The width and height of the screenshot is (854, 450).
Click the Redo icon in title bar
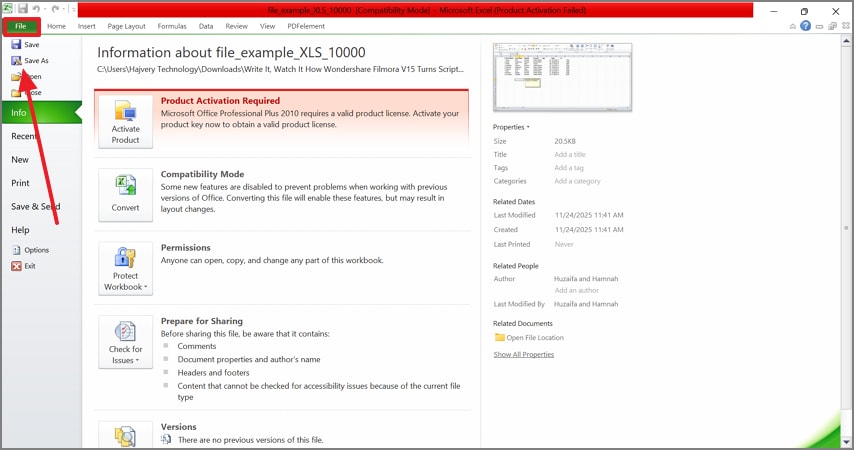(56, 9)
